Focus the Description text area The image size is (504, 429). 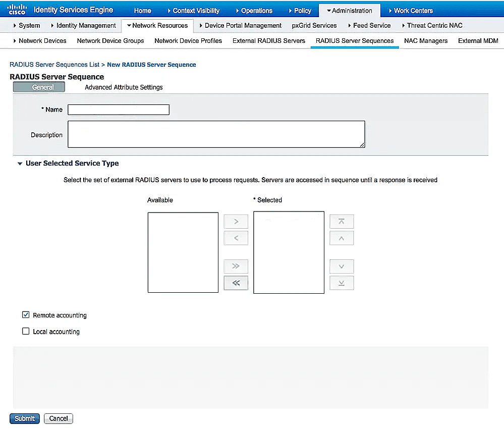point(216,134)
